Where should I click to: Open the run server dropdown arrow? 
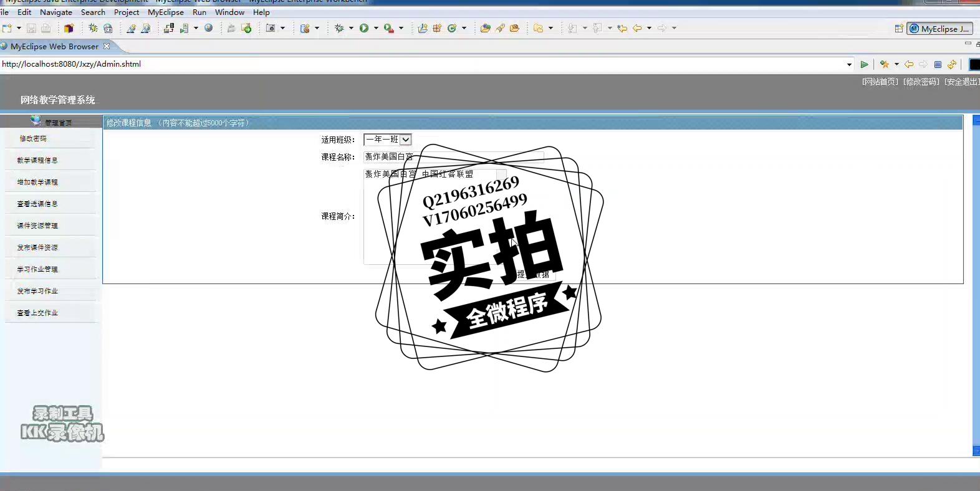196,28
